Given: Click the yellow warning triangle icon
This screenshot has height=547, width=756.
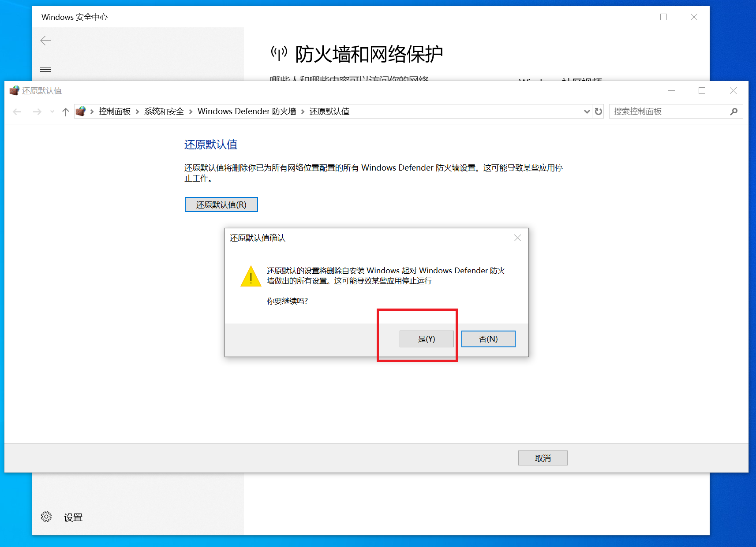Looking at the screenshot, I should point(251,276).
